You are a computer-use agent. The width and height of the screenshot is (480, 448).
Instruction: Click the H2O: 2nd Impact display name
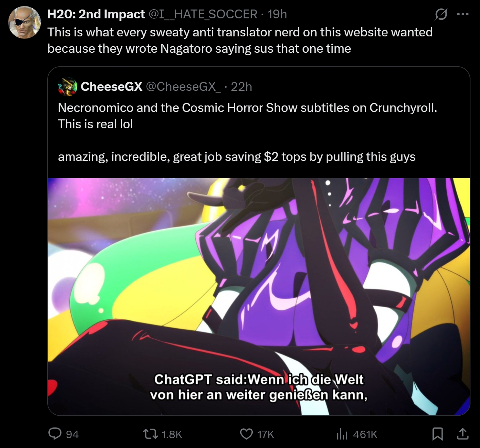coord(96,14)
